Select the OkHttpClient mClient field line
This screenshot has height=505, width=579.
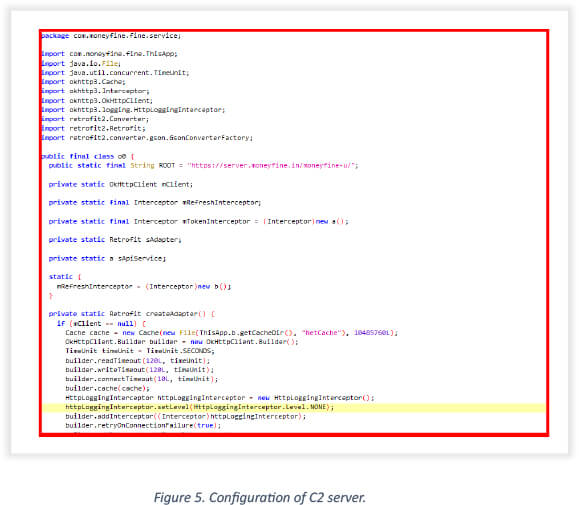[x=121, y=184]
